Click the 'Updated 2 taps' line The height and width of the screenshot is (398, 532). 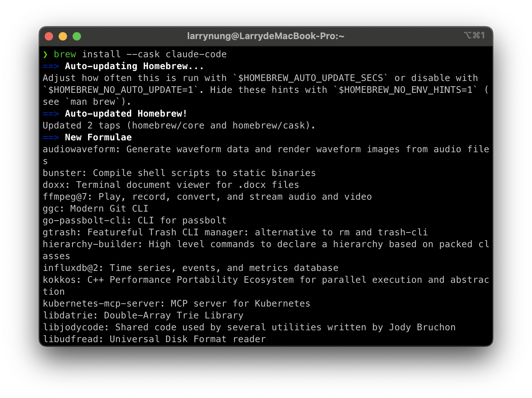click(179, 126)
